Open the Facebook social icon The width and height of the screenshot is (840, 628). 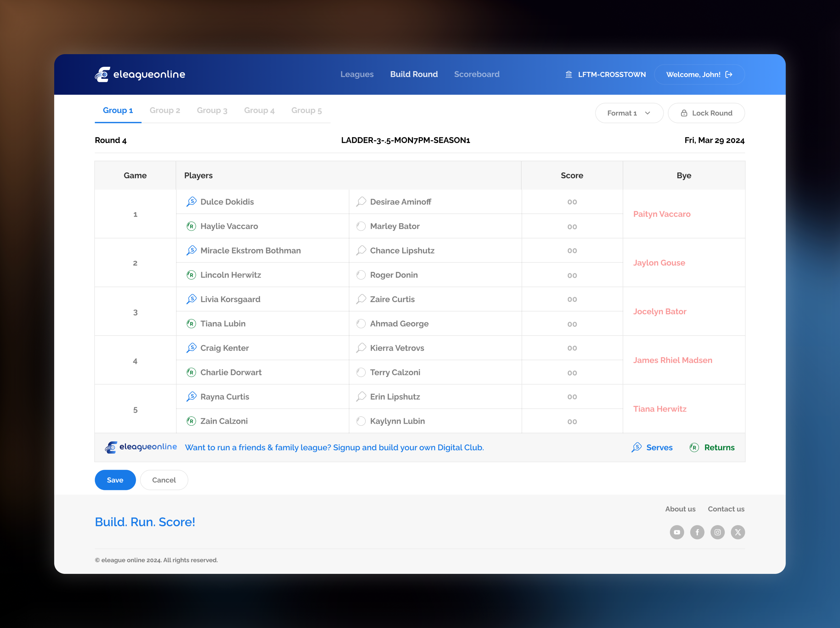point(697,532)
